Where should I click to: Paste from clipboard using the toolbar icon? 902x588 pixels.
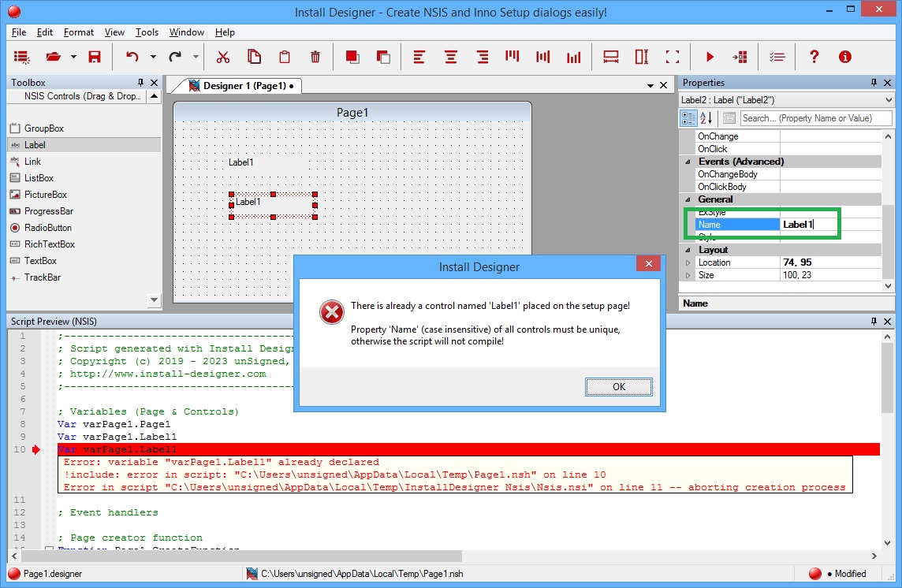coord(284,57)
